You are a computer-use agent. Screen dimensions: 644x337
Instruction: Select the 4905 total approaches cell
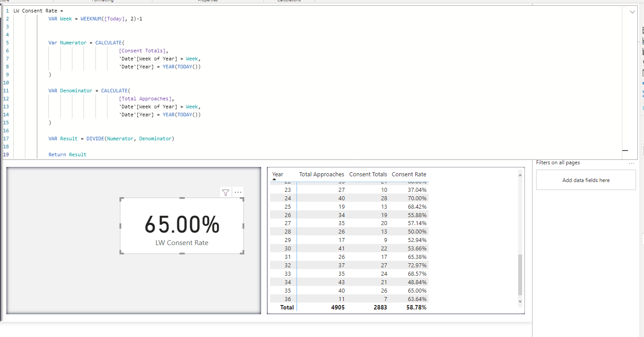338,307
